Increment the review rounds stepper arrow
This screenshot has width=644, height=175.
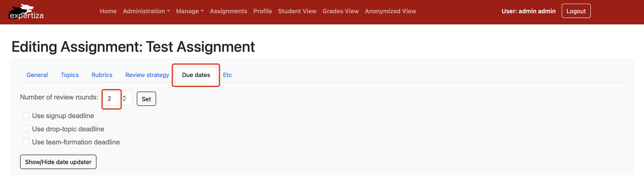point(124,96)
